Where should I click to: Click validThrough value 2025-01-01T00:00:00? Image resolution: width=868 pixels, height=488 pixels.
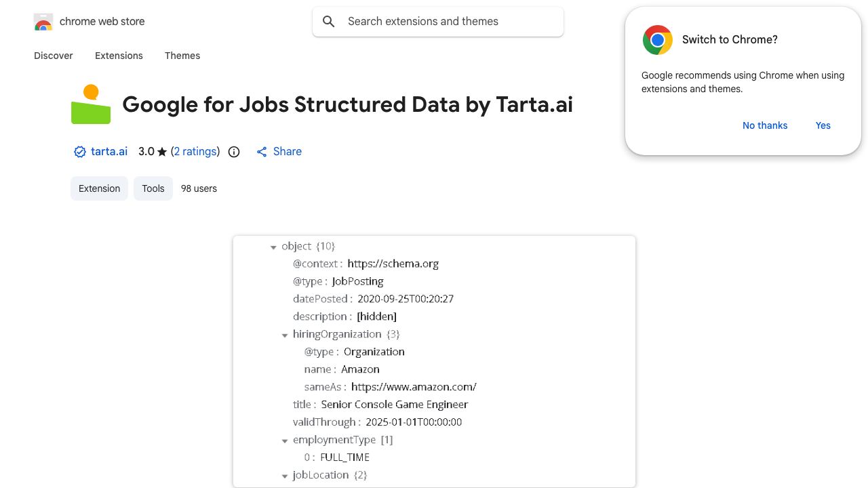(x=414, y=422)
